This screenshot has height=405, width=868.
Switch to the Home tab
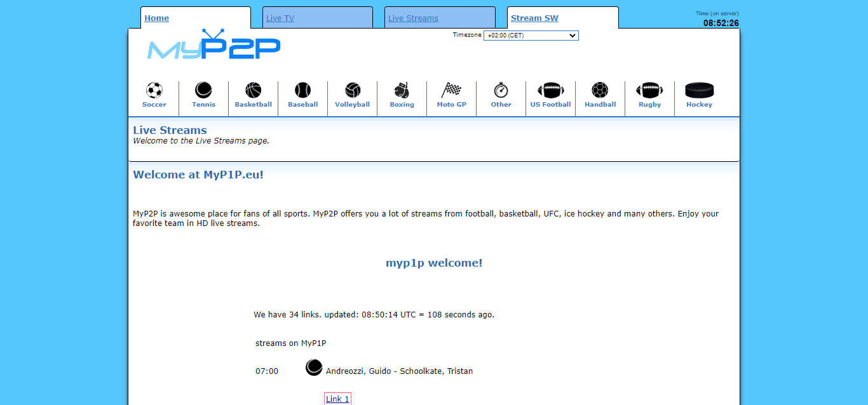[156, 18]
